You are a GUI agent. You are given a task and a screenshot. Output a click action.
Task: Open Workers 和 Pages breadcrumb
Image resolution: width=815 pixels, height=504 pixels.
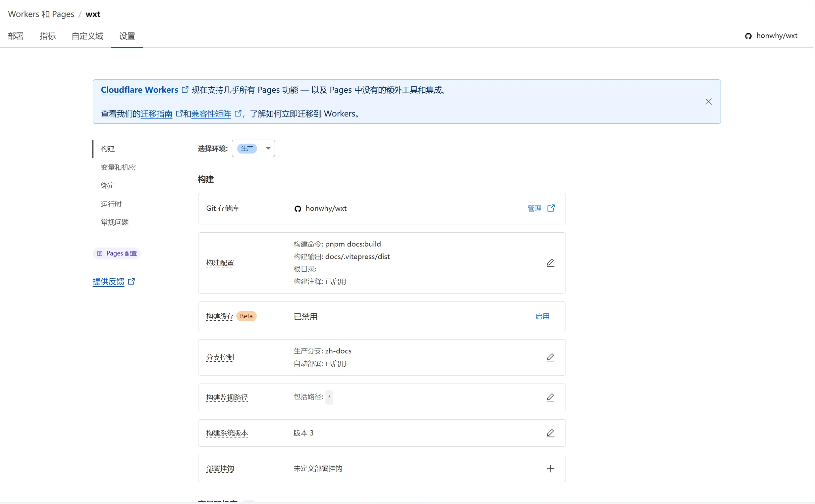tap(41, 14)
